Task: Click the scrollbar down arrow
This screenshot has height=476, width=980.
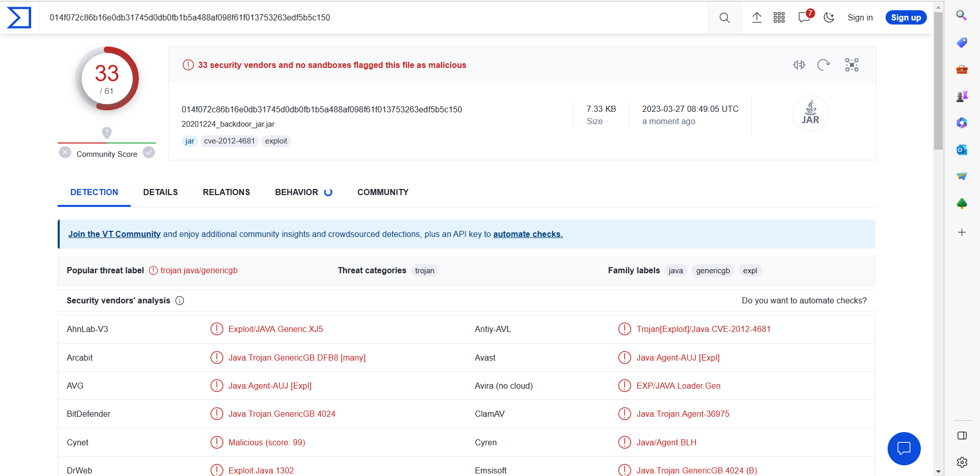Action: (938, 471)
